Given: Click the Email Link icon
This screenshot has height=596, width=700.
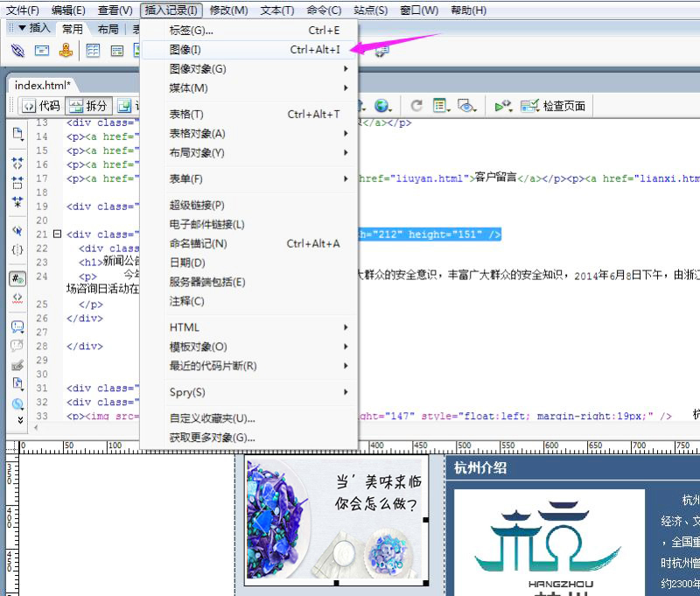Looking at the screenshot, I should coord(41,51).
